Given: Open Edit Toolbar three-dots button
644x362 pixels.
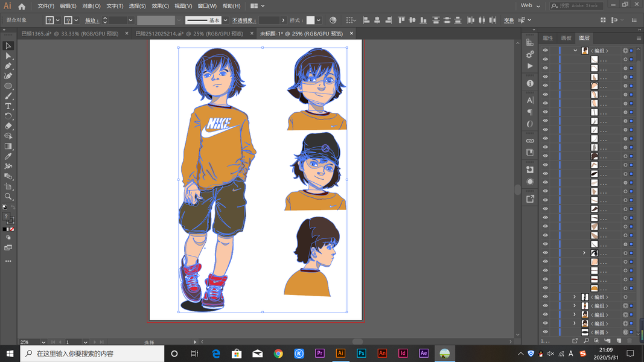Looking at the screenshot, I should coord(8,261).
